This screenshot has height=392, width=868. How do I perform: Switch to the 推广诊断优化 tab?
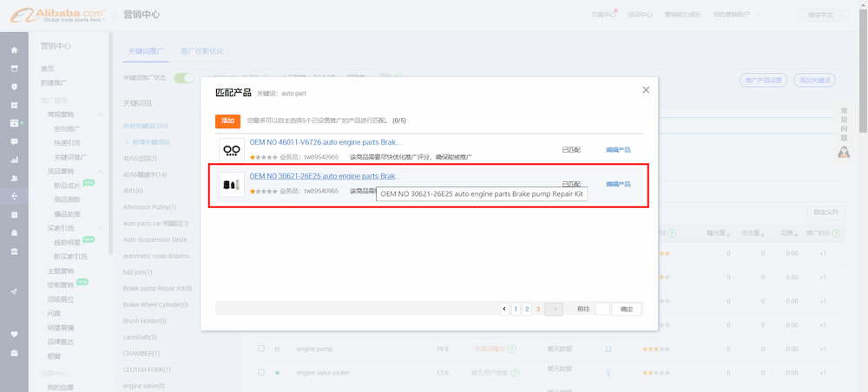[x=201, y=51]
